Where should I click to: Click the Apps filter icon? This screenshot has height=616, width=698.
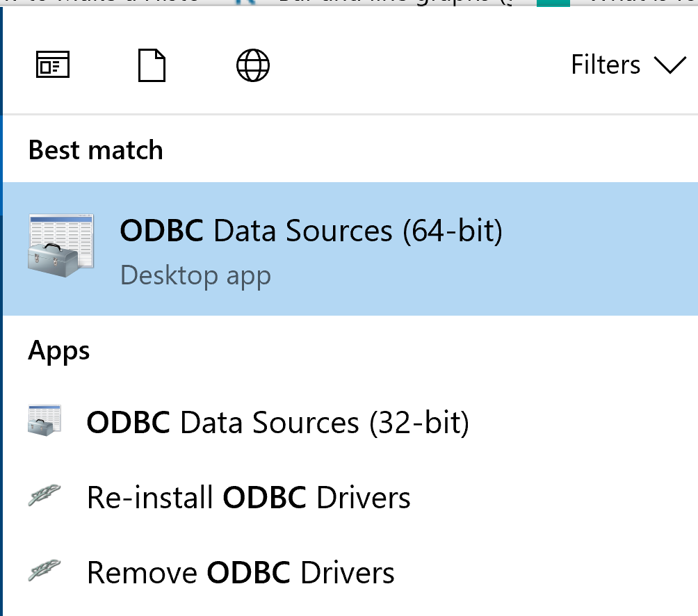pyautogui.click(x=52, y=65)
